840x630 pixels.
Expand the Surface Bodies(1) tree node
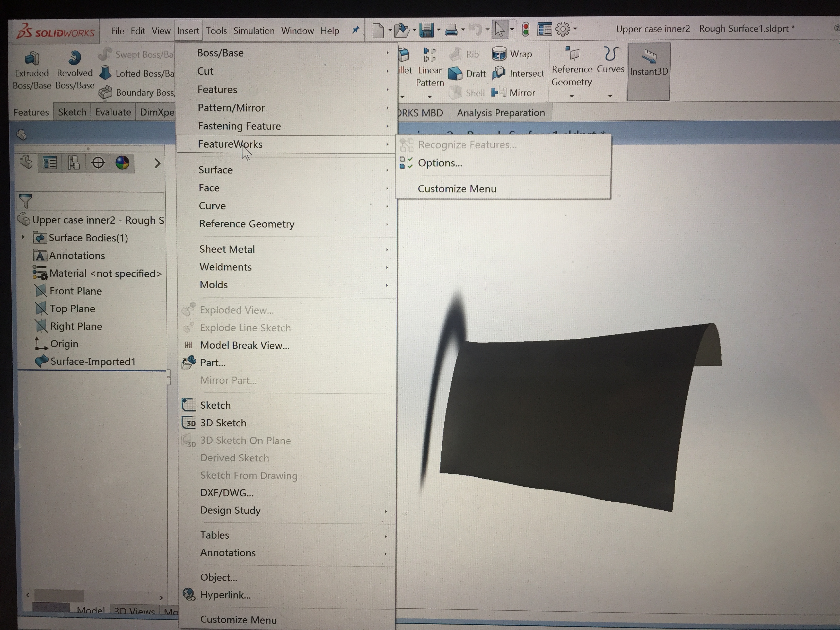[x=23, y=237]
